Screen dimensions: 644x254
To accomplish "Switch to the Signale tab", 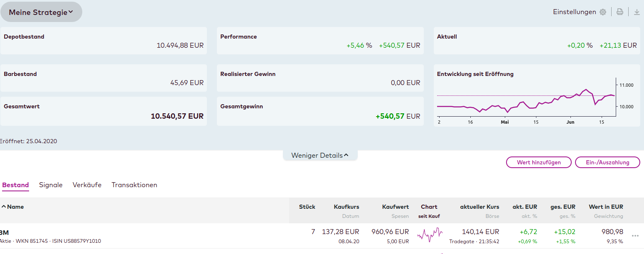I will (x=51, y=185).
